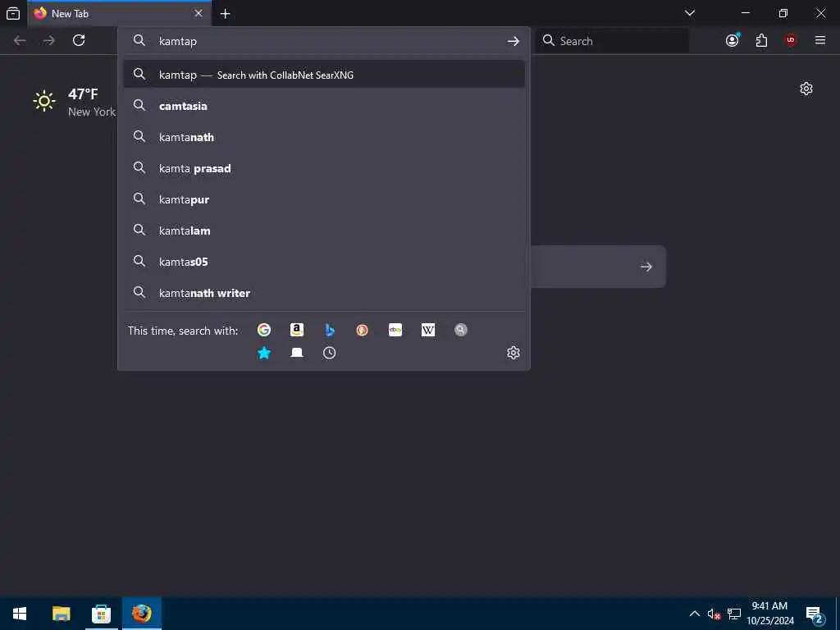Search this time with Google

point(263,330)
